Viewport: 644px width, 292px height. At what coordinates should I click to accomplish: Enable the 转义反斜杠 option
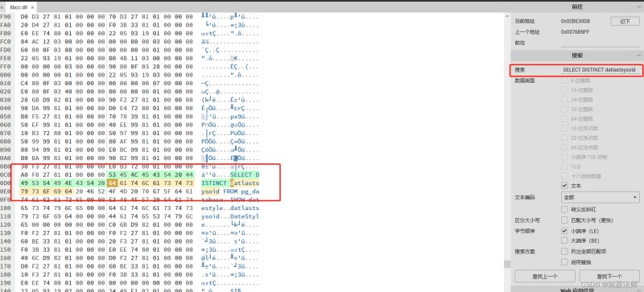[564, 209]
